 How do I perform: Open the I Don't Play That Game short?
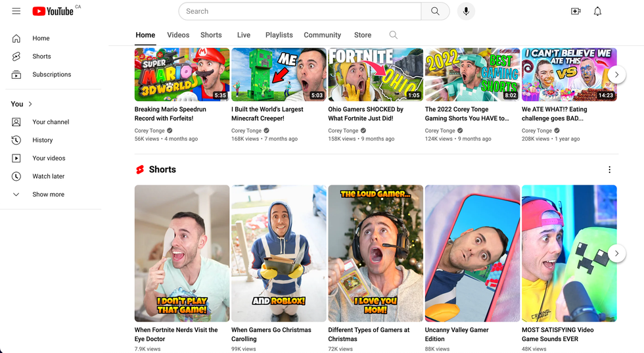[182, 253]
